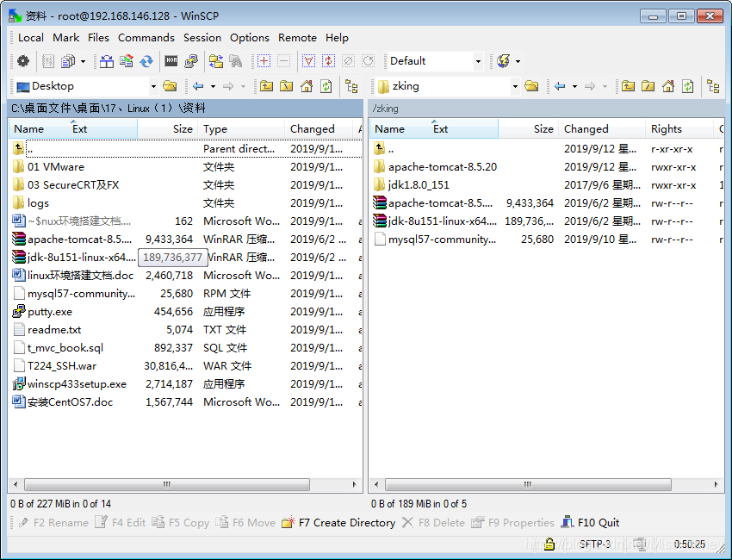Click the Find Files binoculars icon
The width and height of the screenshot is (732, 560).
tap(236, 61)
